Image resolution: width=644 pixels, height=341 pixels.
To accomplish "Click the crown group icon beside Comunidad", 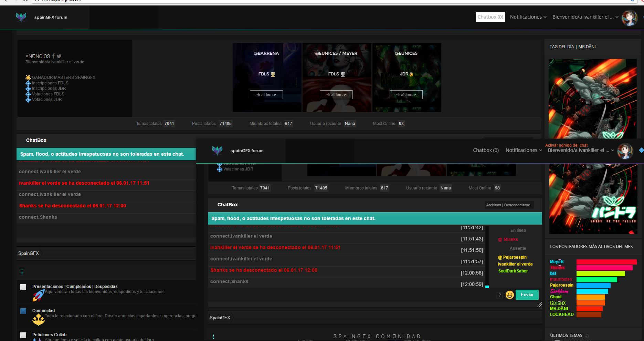I will click(38, 320).
